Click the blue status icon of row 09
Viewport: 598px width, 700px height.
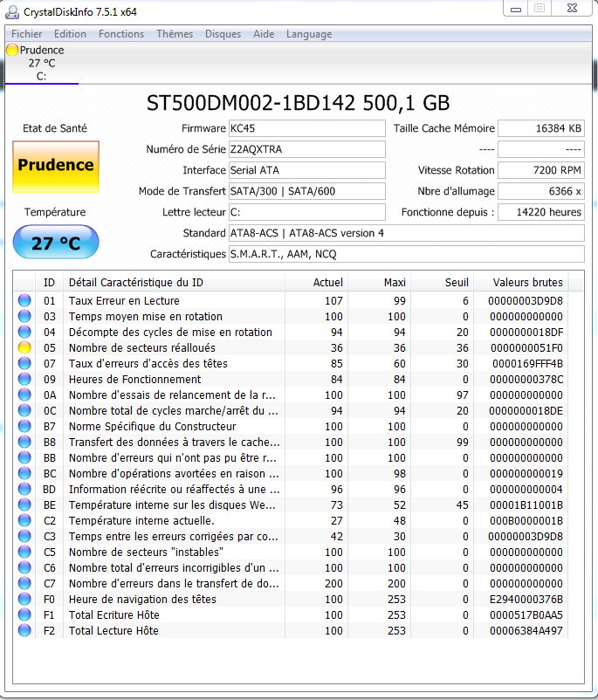point(24,379)
